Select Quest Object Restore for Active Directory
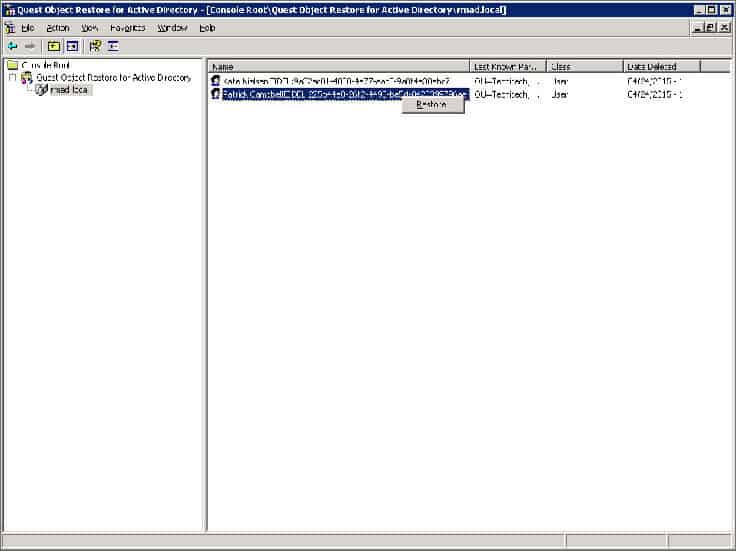Screen dimensions: 736x551 tap(114, 77)
